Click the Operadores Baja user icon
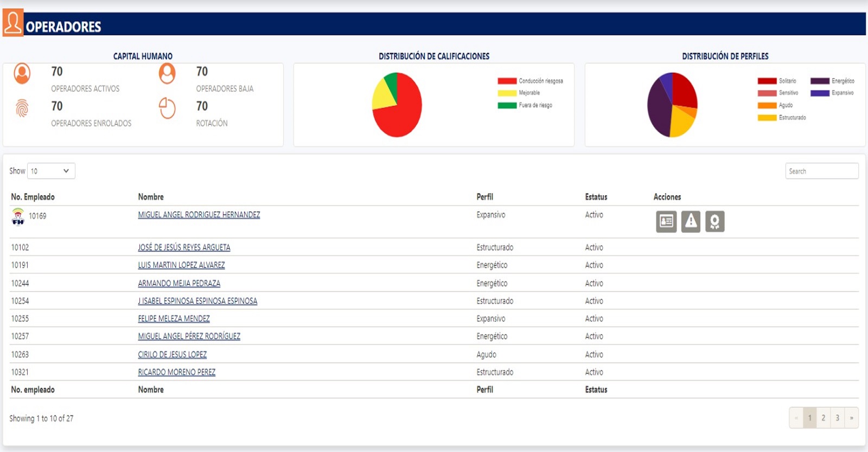 tap(167, 73)
